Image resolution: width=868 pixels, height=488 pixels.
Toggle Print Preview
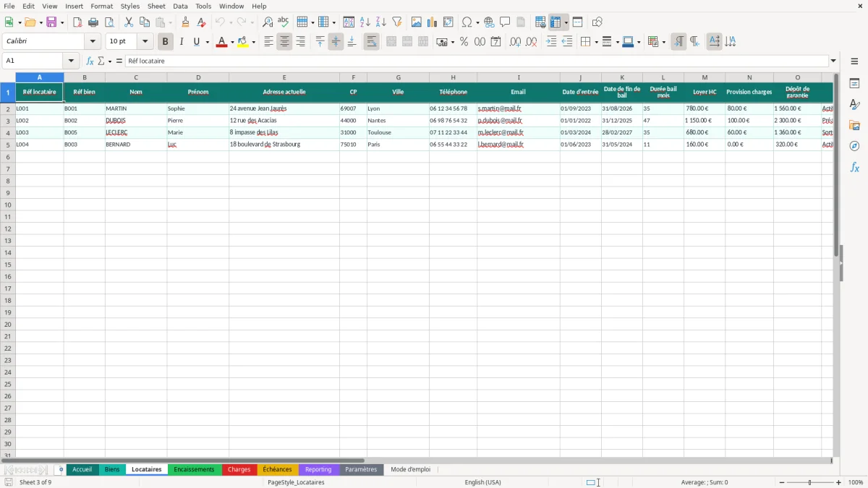[109, 22]
